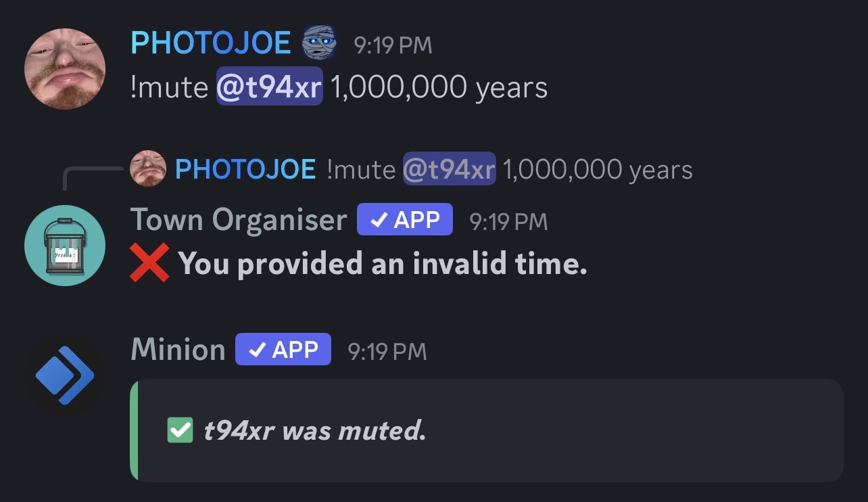Open the Town Organiser username
868x502 pixels.
[x=239, y=221]
